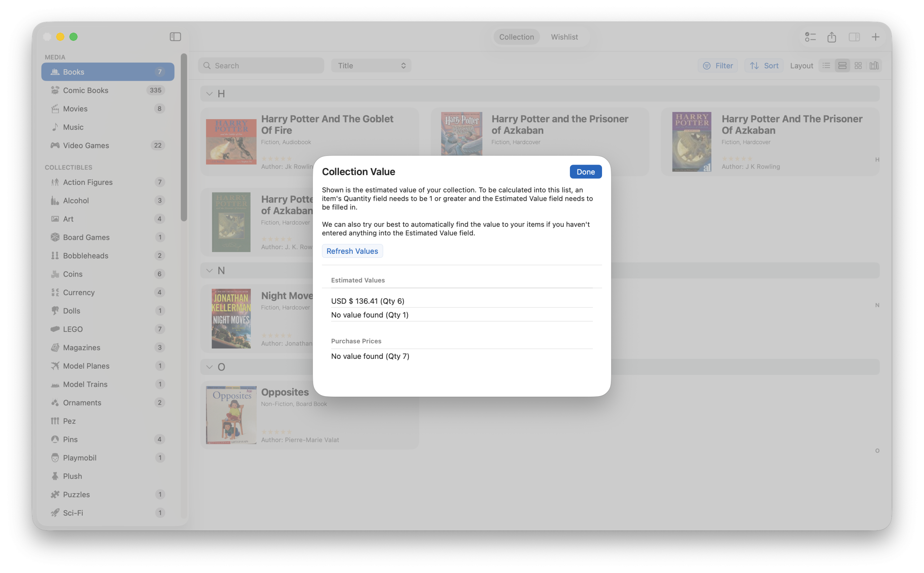
Task: Open Sort options
Action: [x=764, y=65]
